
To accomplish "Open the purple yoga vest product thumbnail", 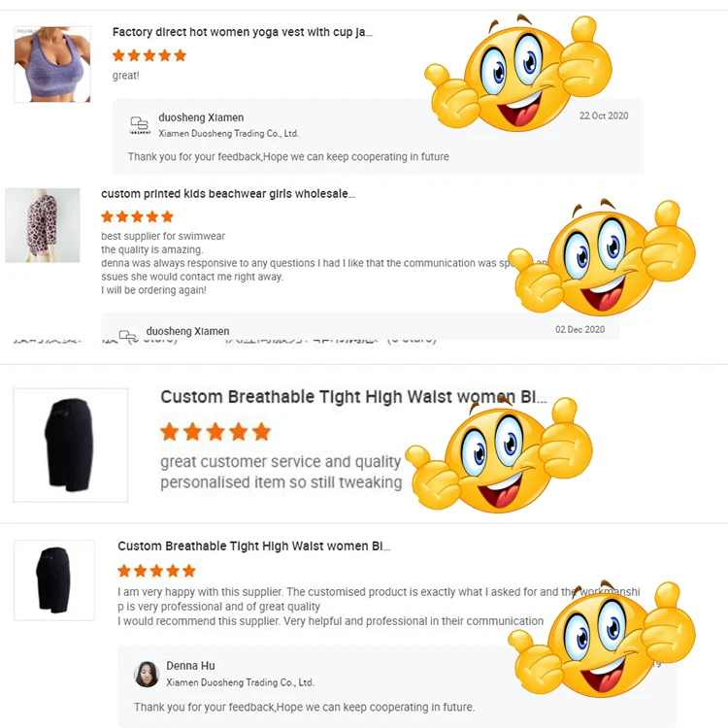I will [x=52, y=64].
